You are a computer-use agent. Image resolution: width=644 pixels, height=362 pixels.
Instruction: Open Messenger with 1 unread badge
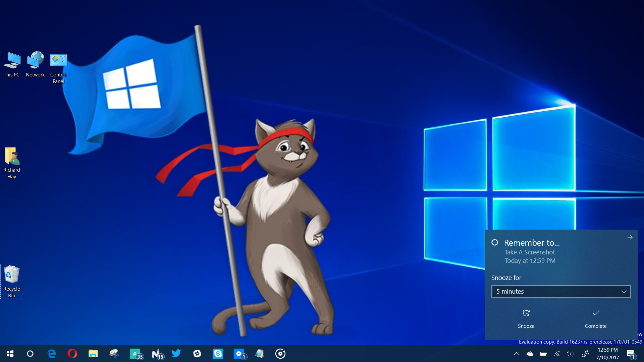[239, 354]
